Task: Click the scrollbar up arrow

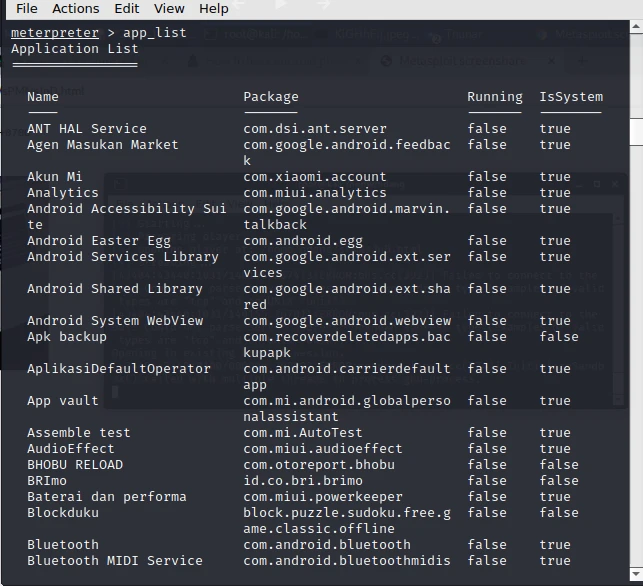Action: pos(636,27)
